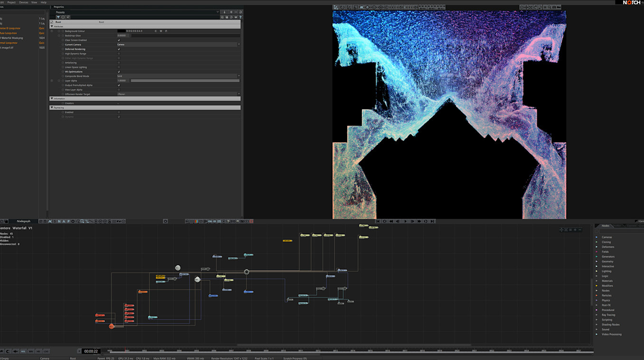The height and width of the screenshot is (360, 644).
Task: Click the Layer Alpha slider bar
Action: (185, 81)
